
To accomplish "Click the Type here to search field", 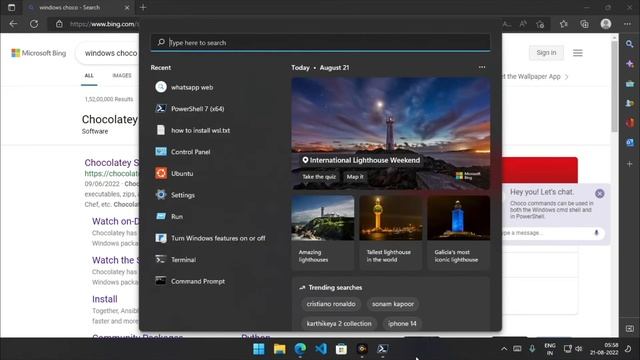I will coord(320,42).
